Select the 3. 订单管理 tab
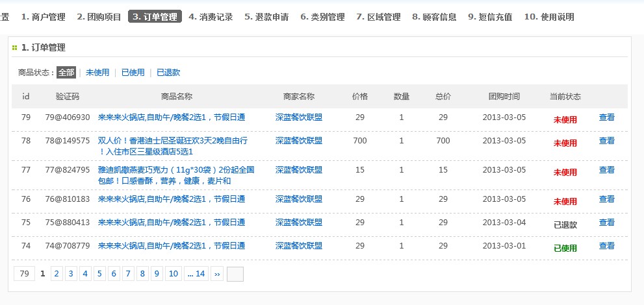The image size is (644, 305). pyautogui.click(x=155, y=17)
